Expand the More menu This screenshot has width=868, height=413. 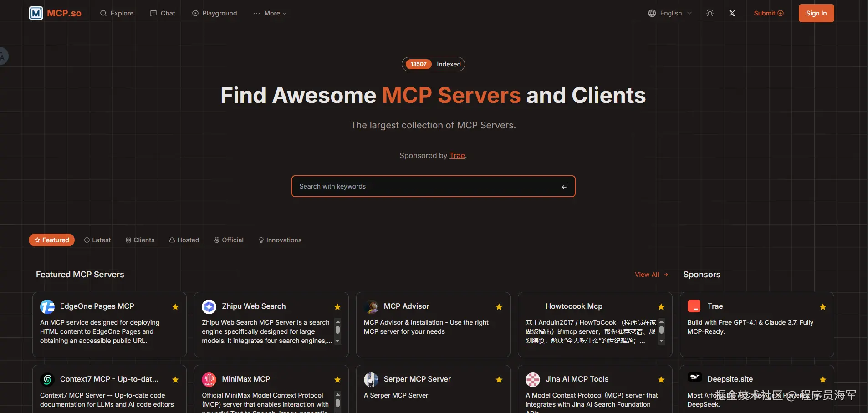(270, 13)
